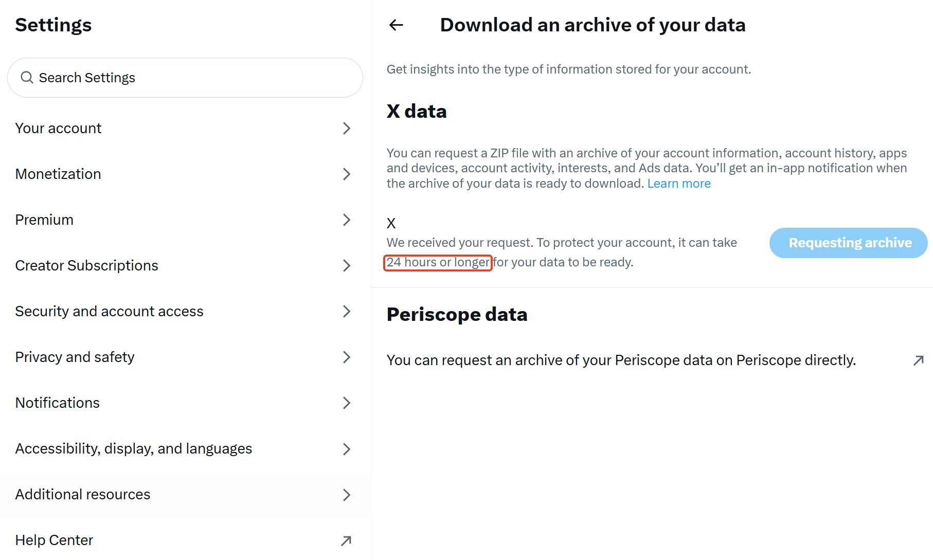Select the Notifications settings item

tap(185, 403)
